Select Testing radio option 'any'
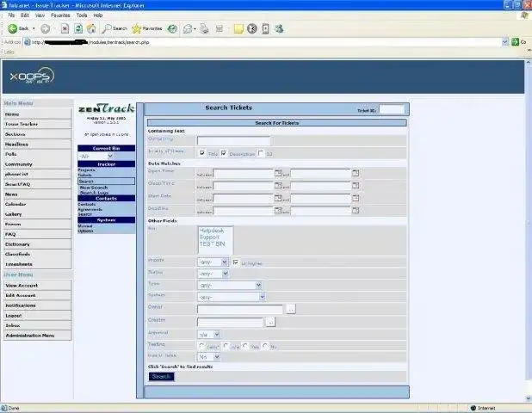532x413 pixels. tap(201, 346)
